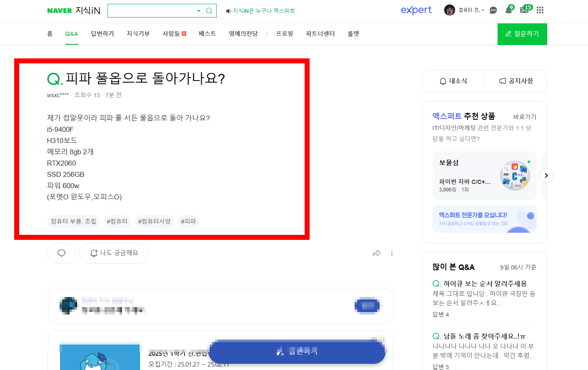Open the speaker announcement 지식iN은 누구나 엑스퍼트

260,11
